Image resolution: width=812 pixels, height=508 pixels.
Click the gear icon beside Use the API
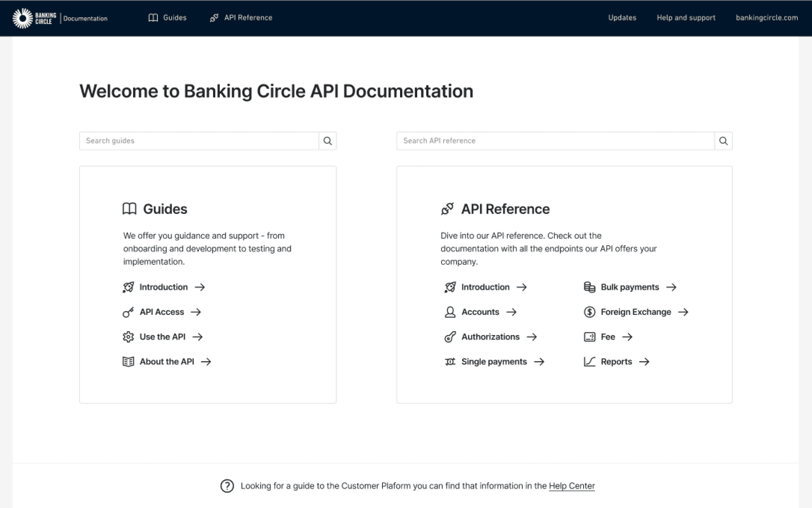pos(128,337)
